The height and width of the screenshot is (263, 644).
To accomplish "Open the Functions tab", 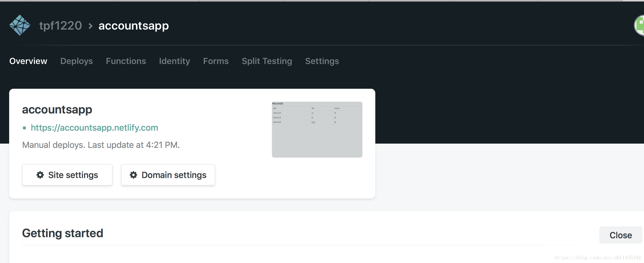I will (126, 61).
